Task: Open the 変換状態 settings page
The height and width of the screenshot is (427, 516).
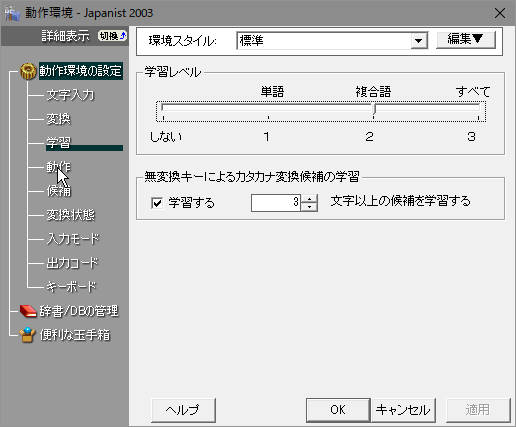Action: pos(70,215)
